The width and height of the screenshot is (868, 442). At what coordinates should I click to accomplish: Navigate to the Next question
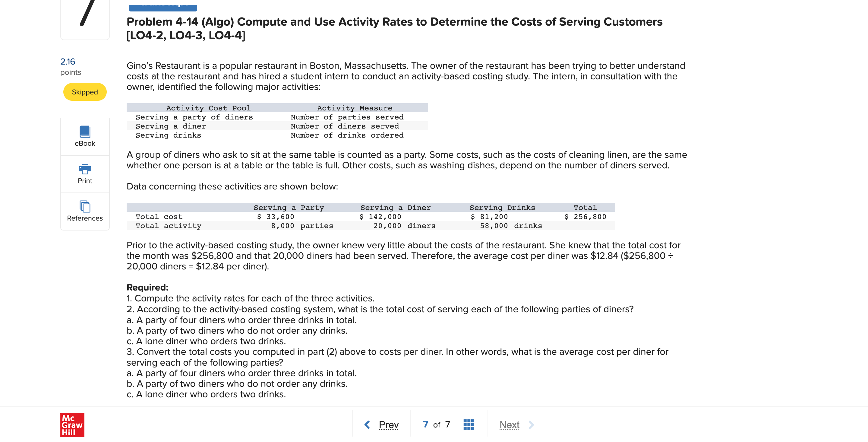click(509, 425)
